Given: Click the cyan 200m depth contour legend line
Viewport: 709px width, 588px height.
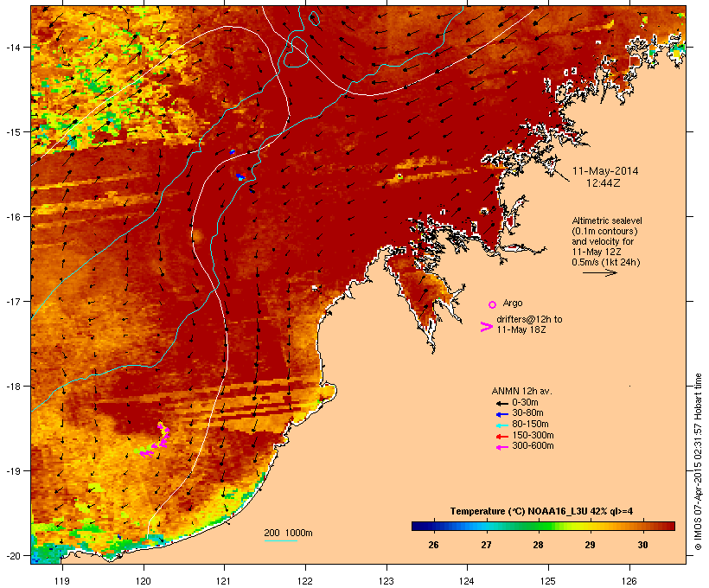Looking at the screenshot, I should pyautogui.click(x=280, y=540).
